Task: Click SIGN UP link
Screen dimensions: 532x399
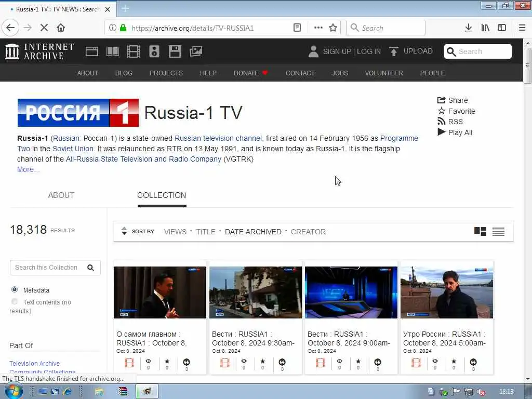Action: [337, 51]
